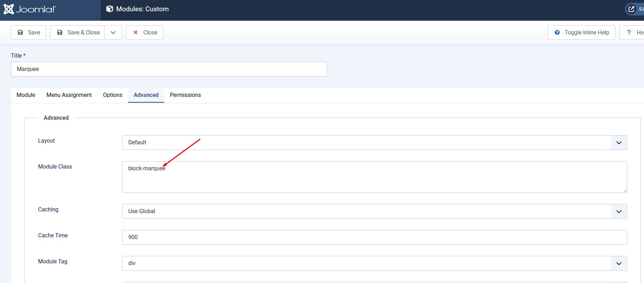The image size is (644, 283).
Task: Click the Help question mark icon
Action: 629,33
